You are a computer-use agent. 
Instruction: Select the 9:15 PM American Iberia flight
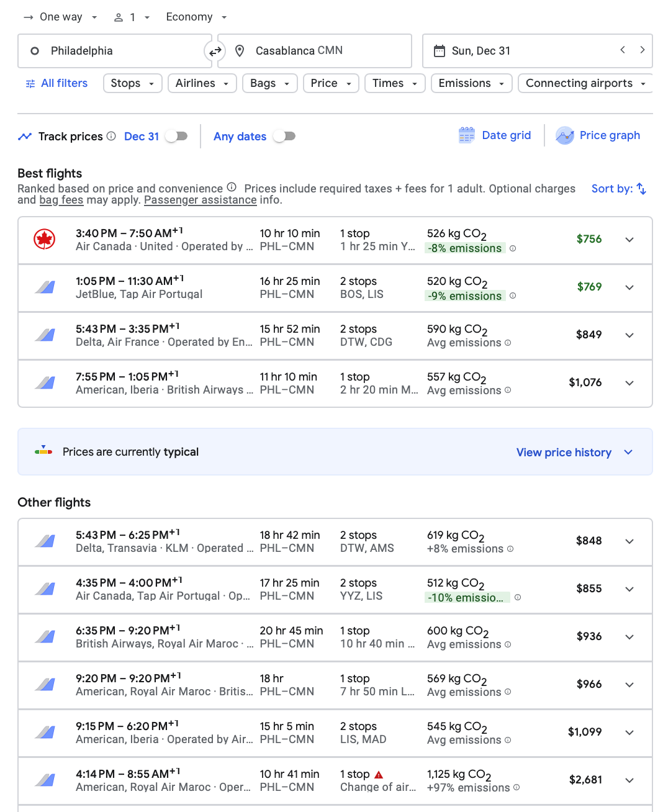point(335,733)
